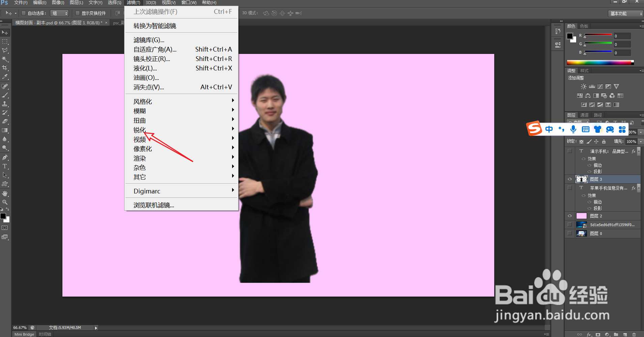Hide layer 图层 3 eye icon
This screenshot has width=644, height=337.
point(570,179)
